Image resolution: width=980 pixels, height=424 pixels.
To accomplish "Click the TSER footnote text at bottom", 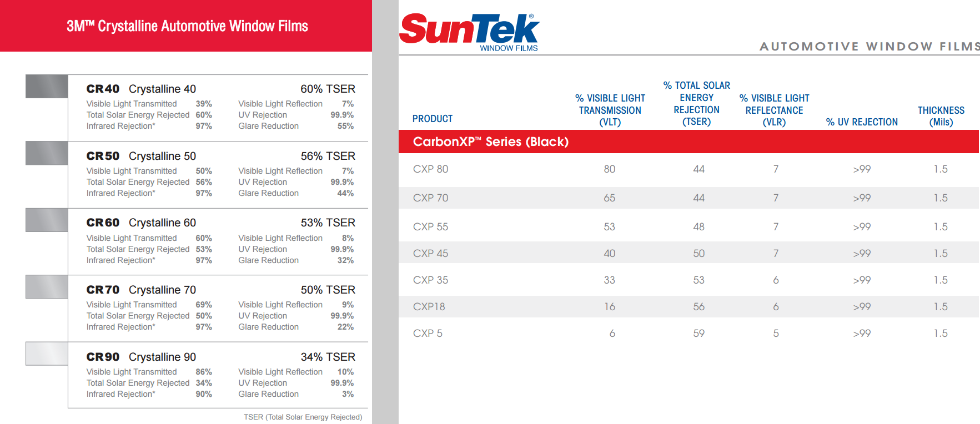I will tap(303, 417).
